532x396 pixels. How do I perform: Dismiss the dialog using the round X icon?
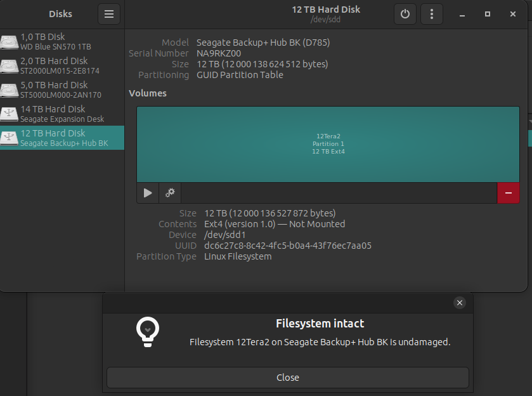click(x=459, y=303)
